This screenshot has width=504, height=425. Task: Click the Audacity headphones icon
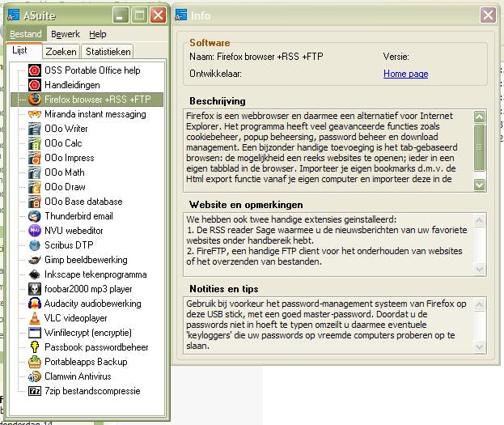[35, 304]
